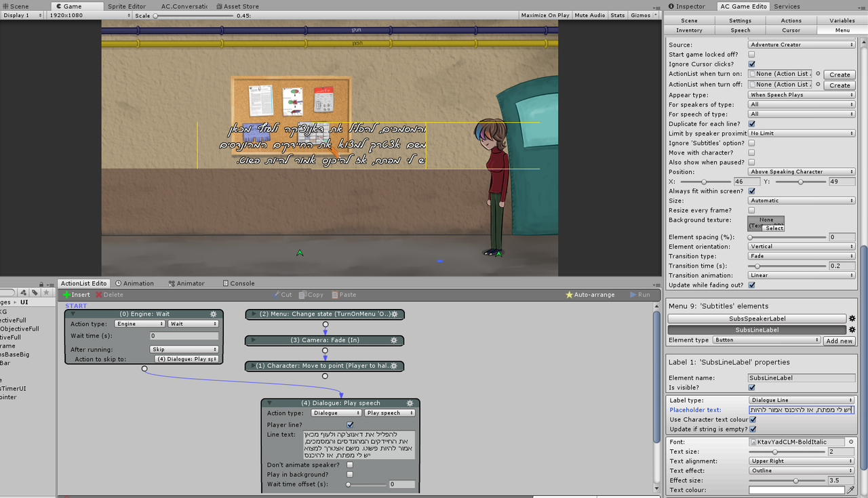868x498 pixels.
Task: Open object picker for ActionList when turn on
Action: click(818, 74)
